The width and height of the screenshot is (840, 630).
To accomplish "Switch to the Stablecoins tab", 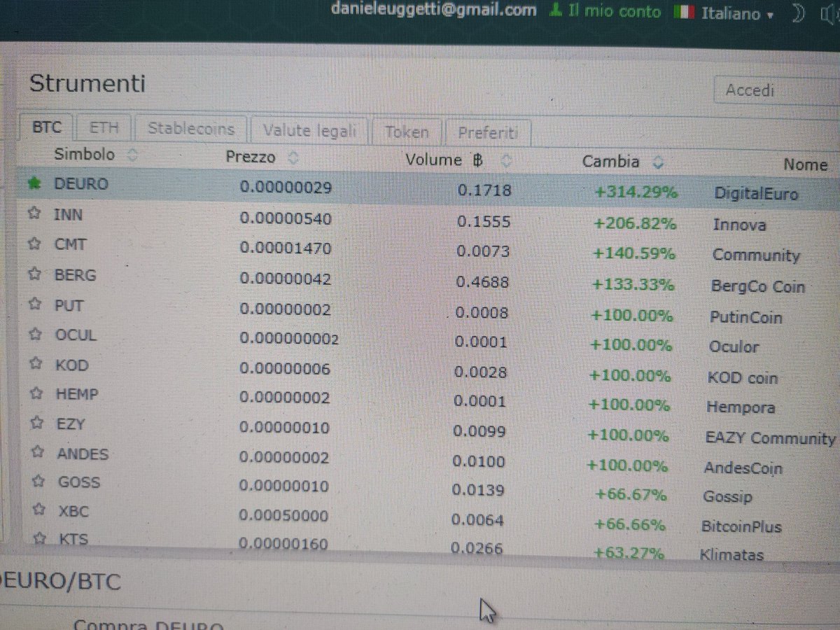I will tap(190, 129).
